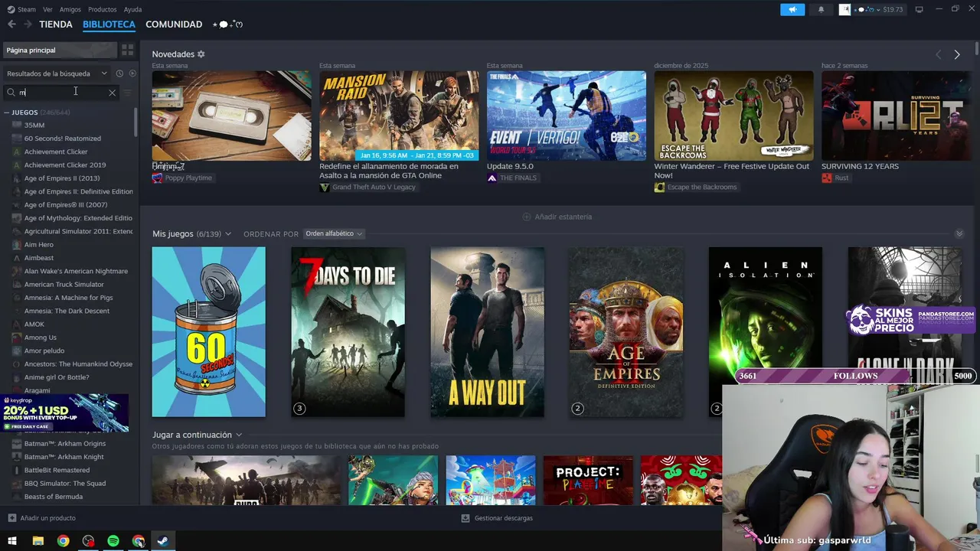Click Añadir estantería

pos(563,217)
